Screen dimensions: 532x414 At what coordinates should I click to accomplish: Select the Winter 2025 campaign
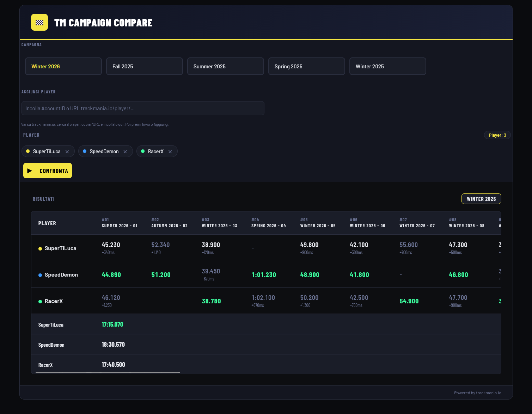[388, 66]
